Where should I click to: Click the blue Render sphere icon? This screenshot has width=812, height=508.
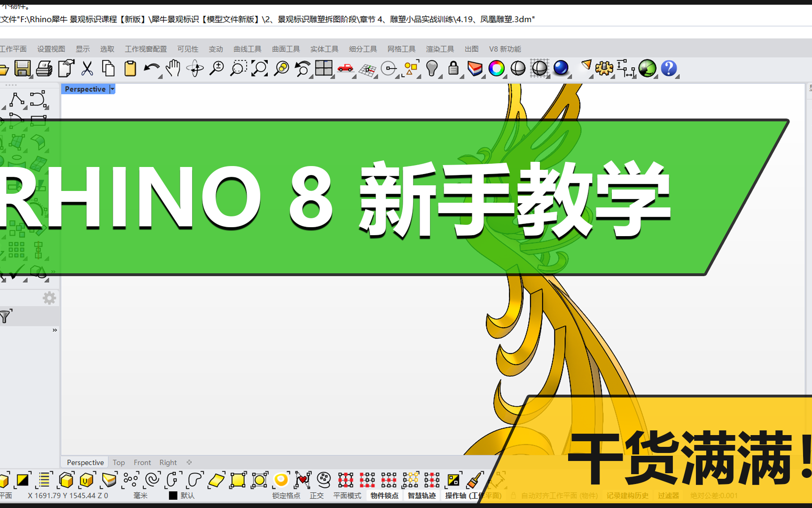click(x=561, y=68)
